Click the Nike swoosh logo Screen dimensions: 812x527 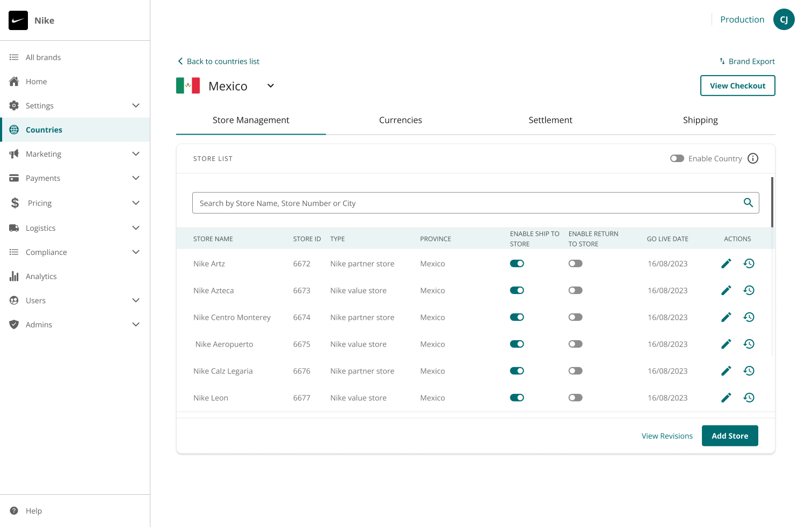(18, 20)
